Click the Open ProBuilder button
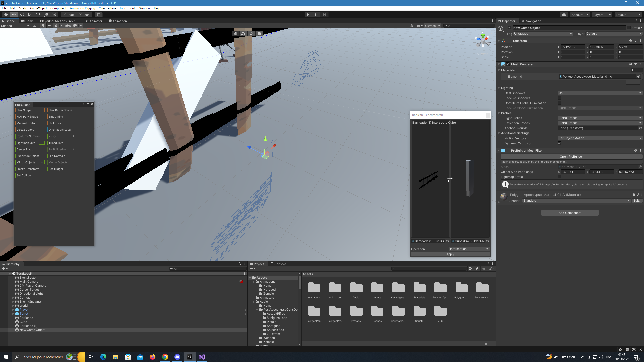 [x=572, y=156]
